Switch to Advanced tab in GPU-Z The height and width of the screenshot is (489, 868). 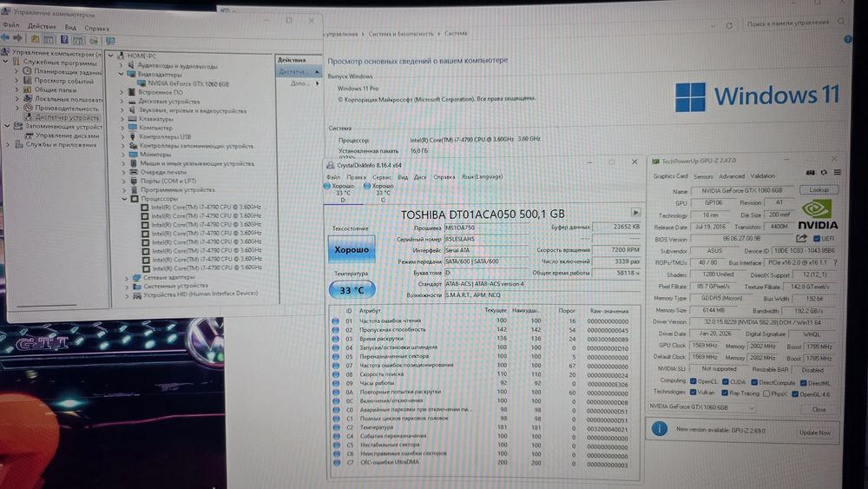(732, 176)
